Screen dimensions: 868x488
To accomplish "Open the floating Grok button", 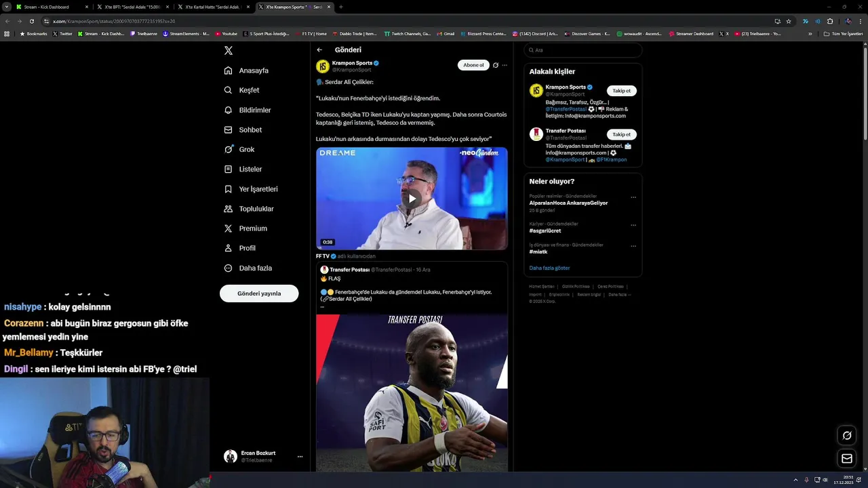I will (847, 436).
